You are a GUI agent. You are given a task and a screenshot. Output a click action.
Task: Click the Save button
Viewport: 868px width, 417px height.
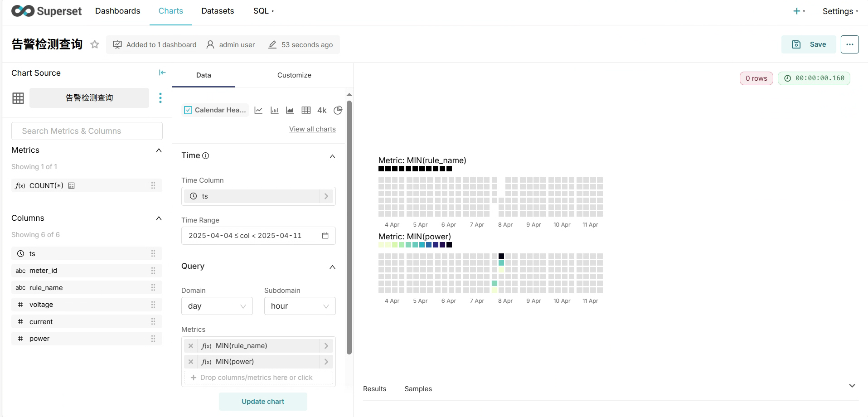(809, 44)
